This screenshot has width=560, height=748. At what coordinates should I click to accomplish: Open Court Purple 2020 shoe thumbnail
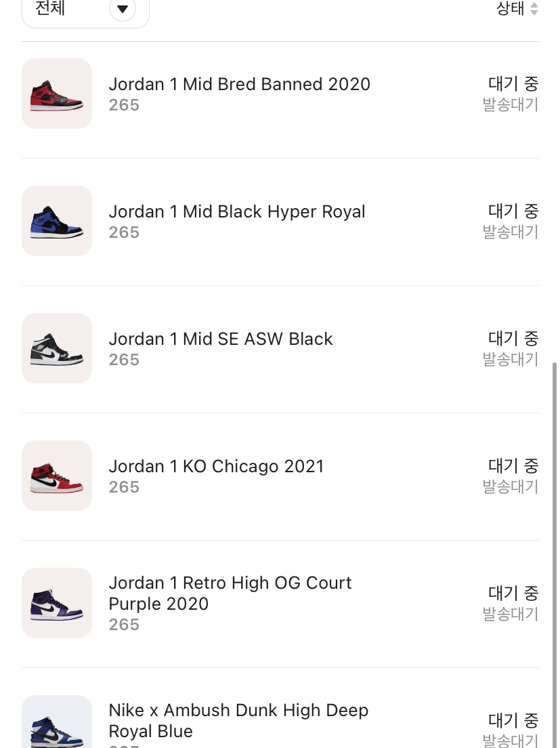pyautogui.click(x=57, y=603)
